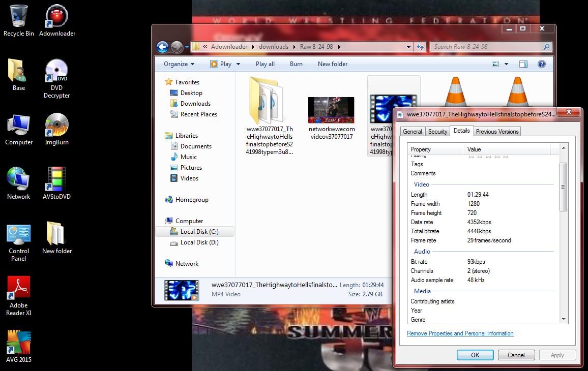Launch DVD Decrypter from desktop
The height and width of the screenshot is (371, 588).
pyautogui.click(x=56, y=79)
